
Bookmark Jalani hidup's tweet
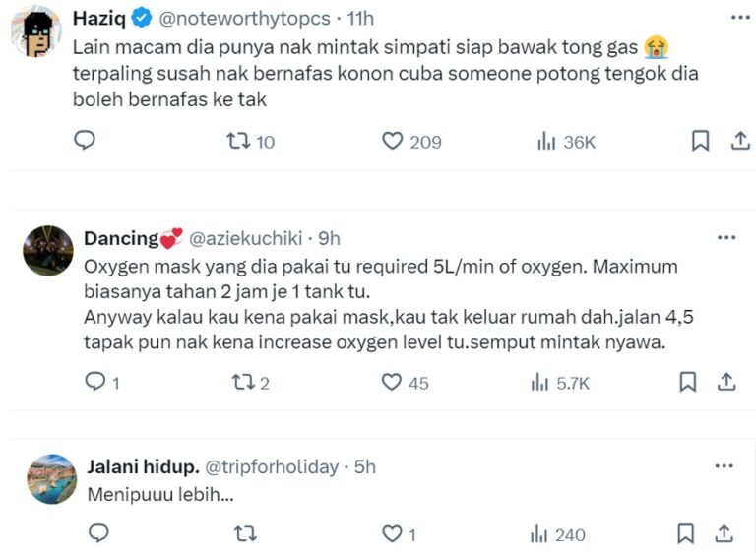point(688,533)
